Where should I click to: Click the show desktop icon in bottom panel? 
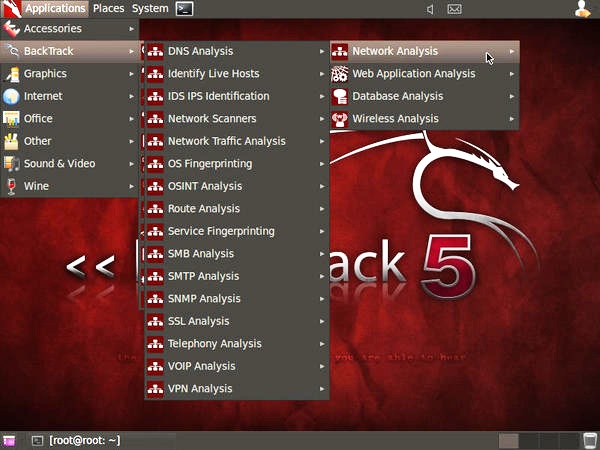[x=9, y=441]
